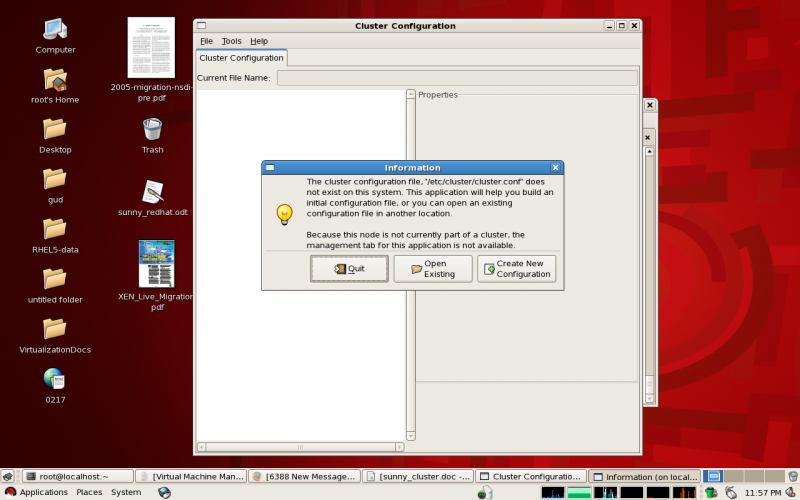Open the Places menu in panel
Image resolution: width=800 pixels, height=500 pixels.
pyautogui.click(x=89, y=492)
